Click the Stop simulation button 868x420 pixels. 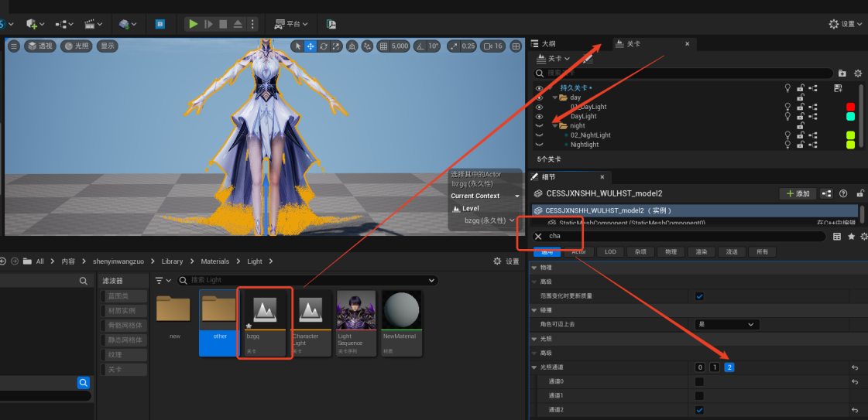[x=222, y=24]
